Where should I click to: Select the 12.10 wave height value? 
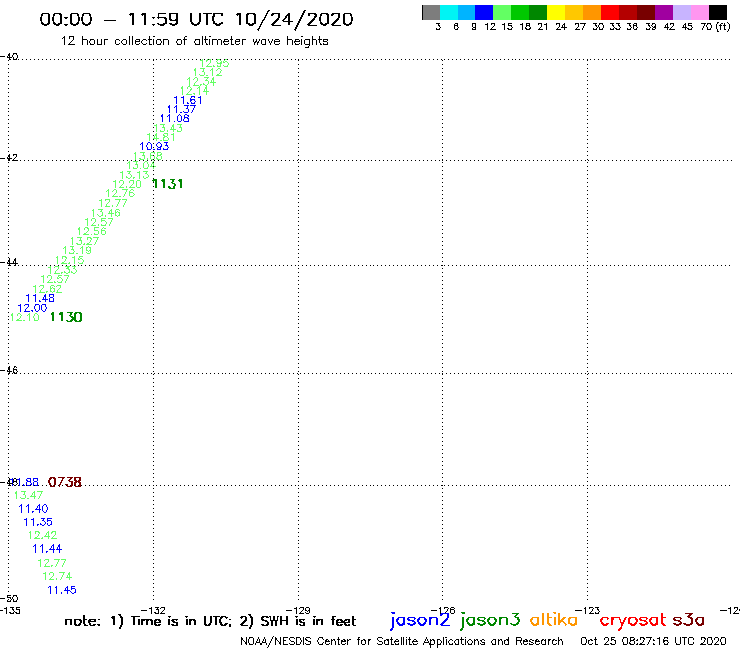click(25, 317)
